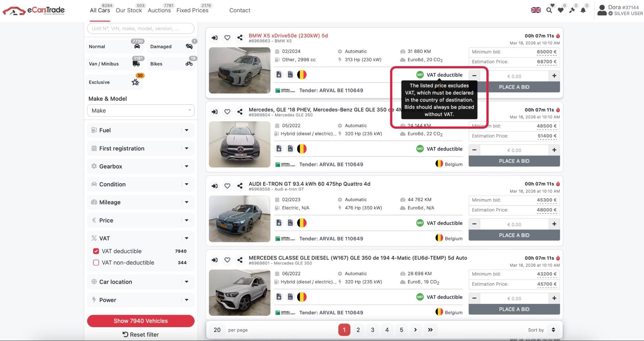644x341 pixels.
Task: Click the search magnifier icon in top bar
Action: tap(549, 10)
